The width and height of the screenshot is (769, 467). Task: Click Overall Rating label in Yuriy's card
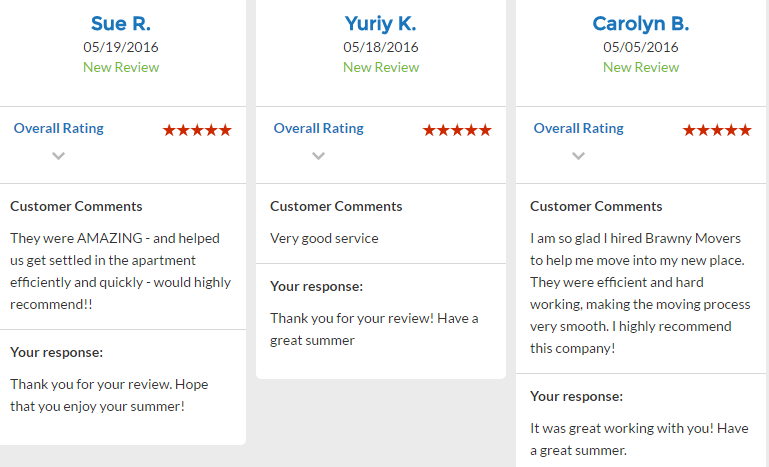319,128
